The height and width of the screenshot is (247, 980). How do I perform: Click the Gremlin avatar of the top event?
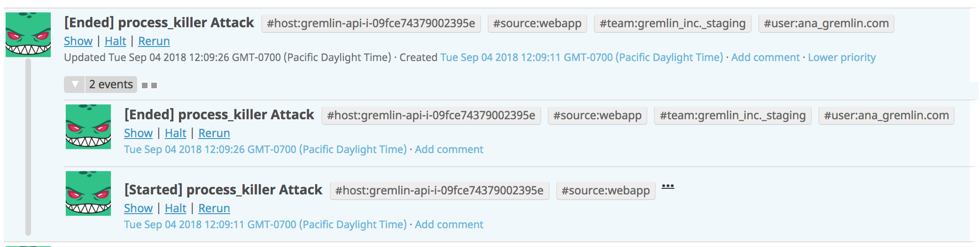tap(28, 35)
